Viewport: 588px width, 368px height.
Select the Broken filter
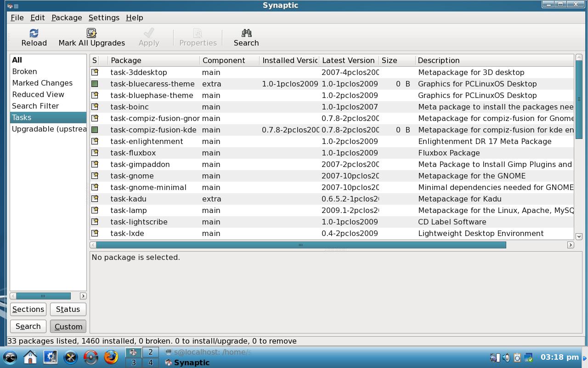(x=48, y=71)
